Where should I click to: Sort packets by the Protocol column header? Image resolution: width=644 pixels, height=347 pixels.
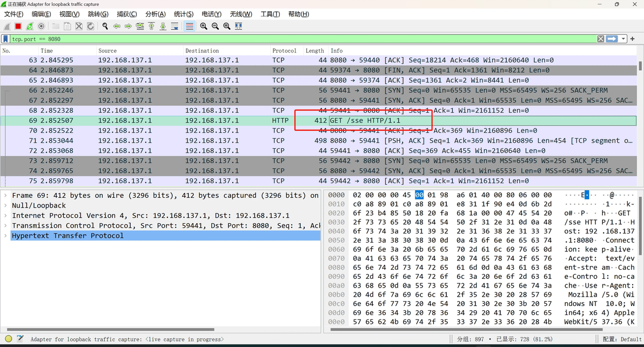[286, 50]
